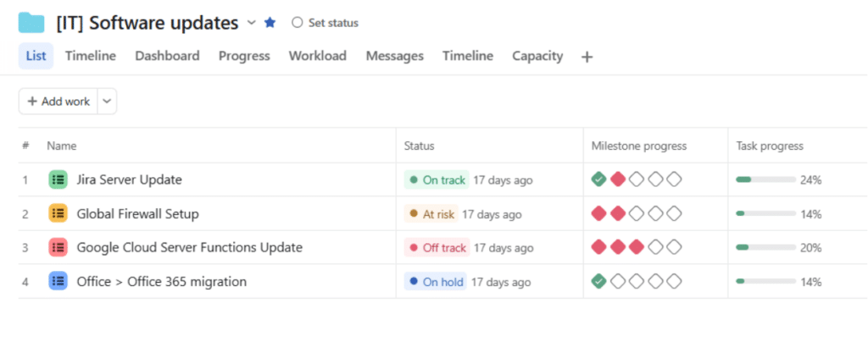Click the yellow list icon for Global Firewall Setup
The image size is (868, 353).
58,213
